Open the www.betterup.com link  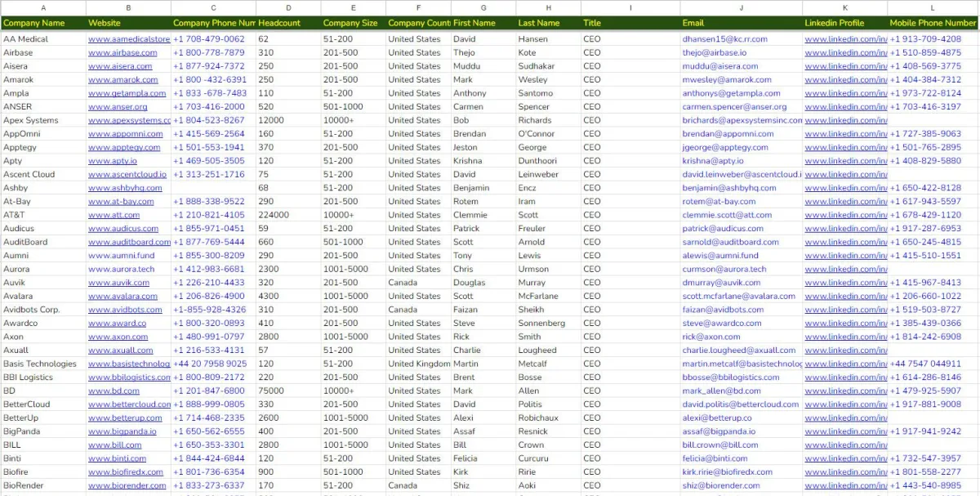125,418
